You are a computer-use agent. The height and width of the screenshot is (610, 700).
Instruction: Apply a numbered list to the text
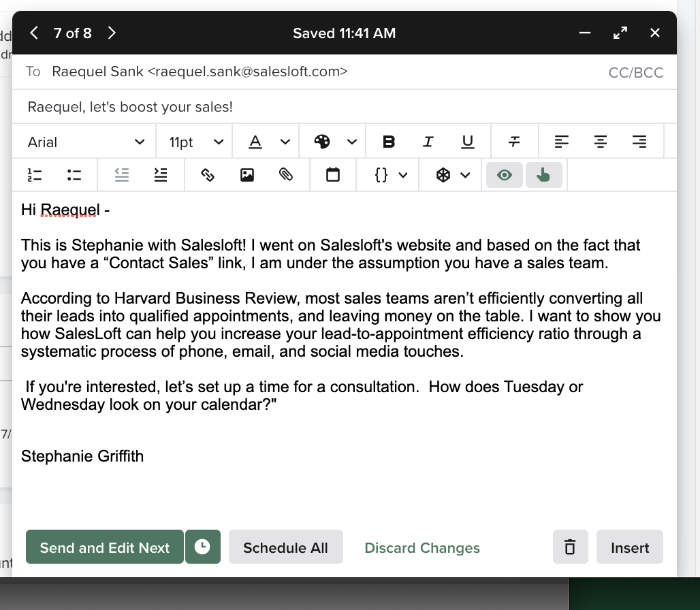35,175
